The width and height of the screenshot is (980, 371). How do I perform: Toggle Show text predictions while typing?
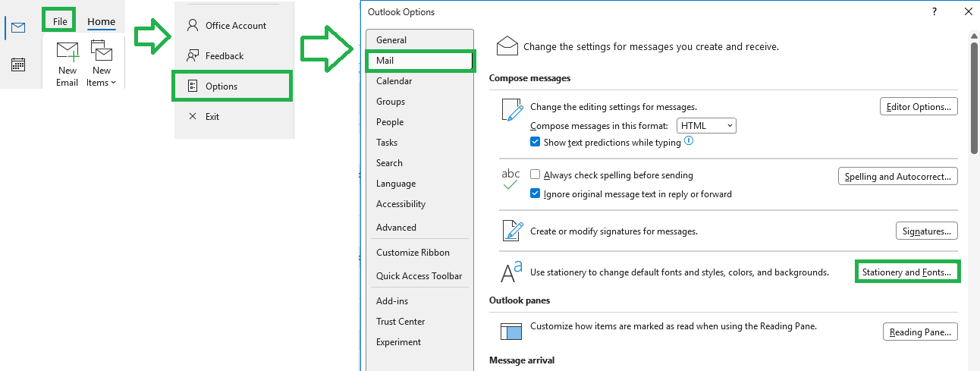point(536,142)
